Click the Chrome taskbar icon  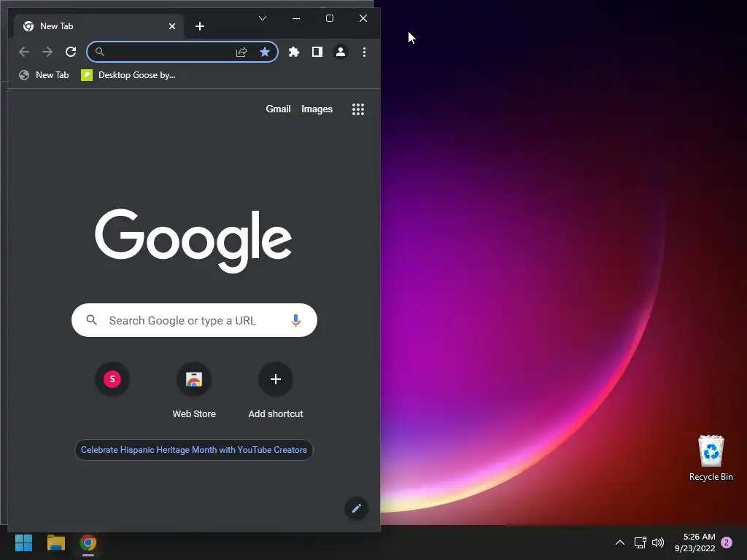point(88,542)
